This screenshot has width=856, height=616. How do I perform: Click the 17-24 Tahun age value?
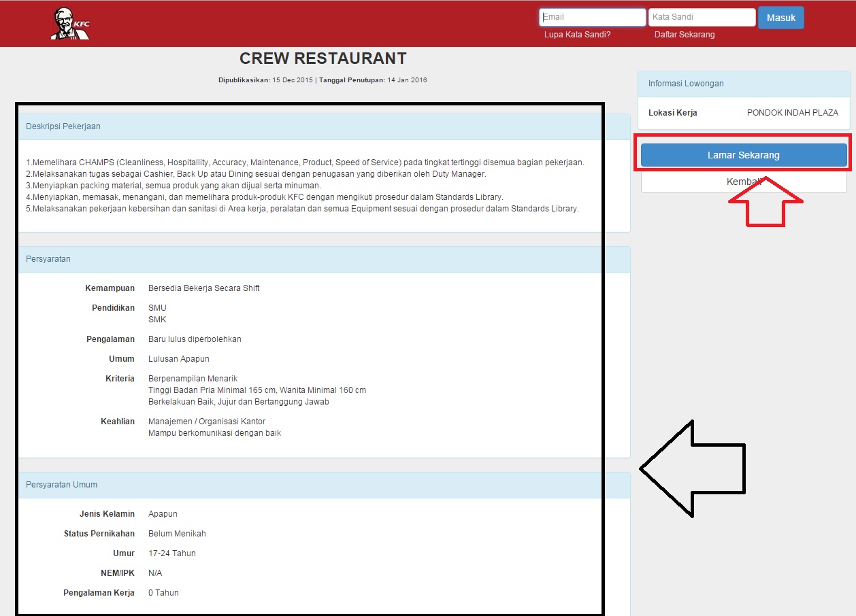[x=172, y=553]
